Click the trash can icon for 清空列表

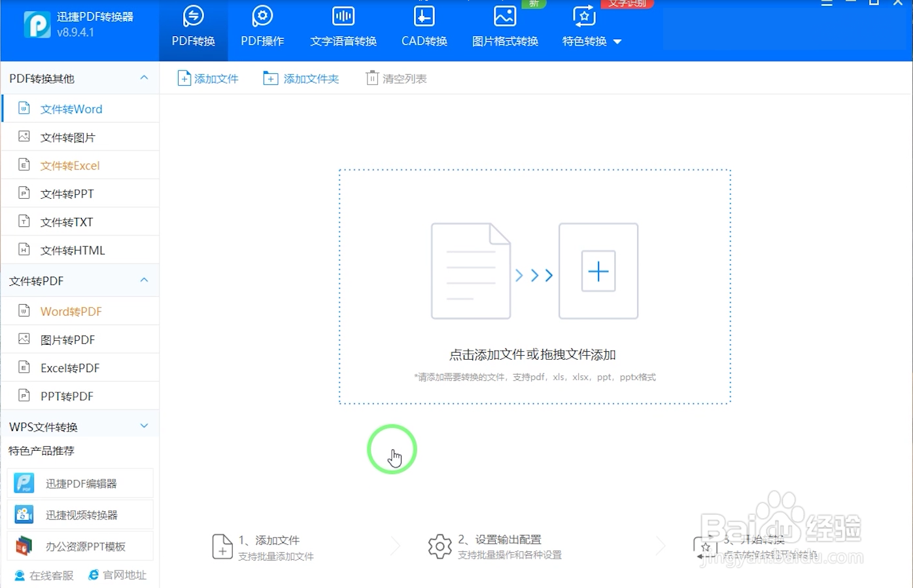[x=372, y=78]
